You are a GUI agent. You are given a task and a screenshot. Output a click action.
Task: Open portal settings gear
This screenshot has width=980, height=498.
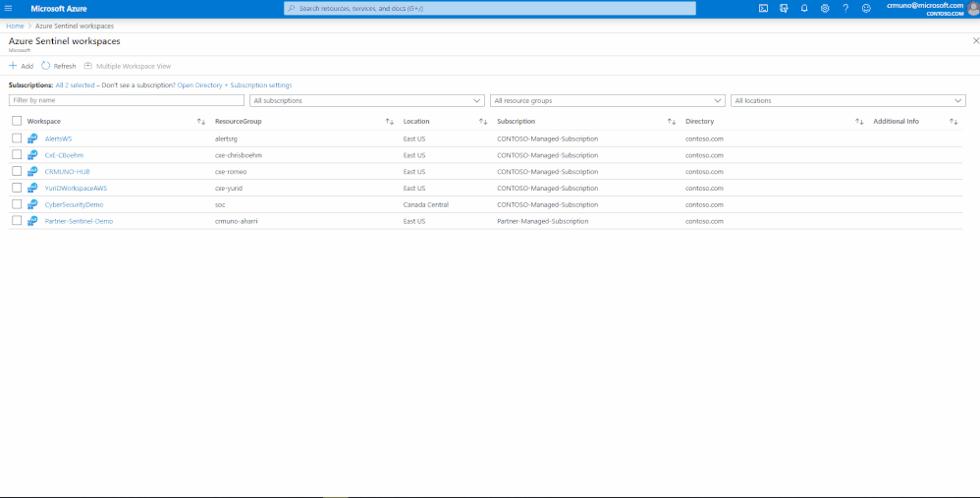[x=825, y=8]
